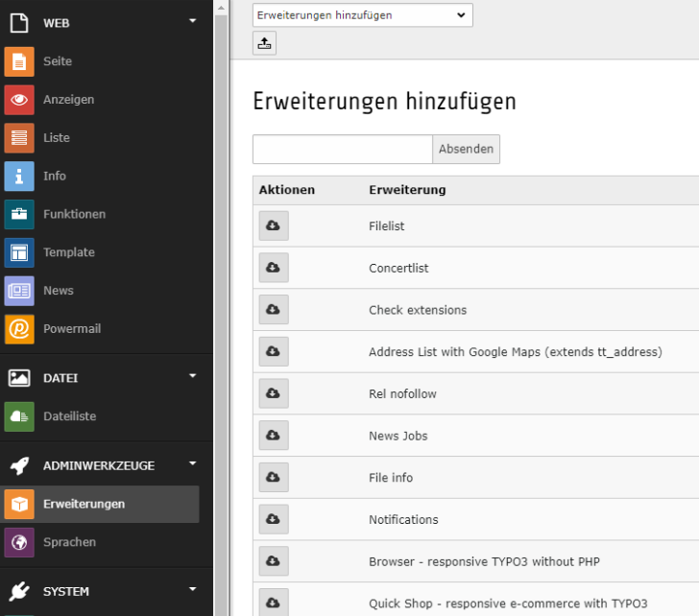Click Browser - responsive TYPO3 without PHP text

click(484, 561)
